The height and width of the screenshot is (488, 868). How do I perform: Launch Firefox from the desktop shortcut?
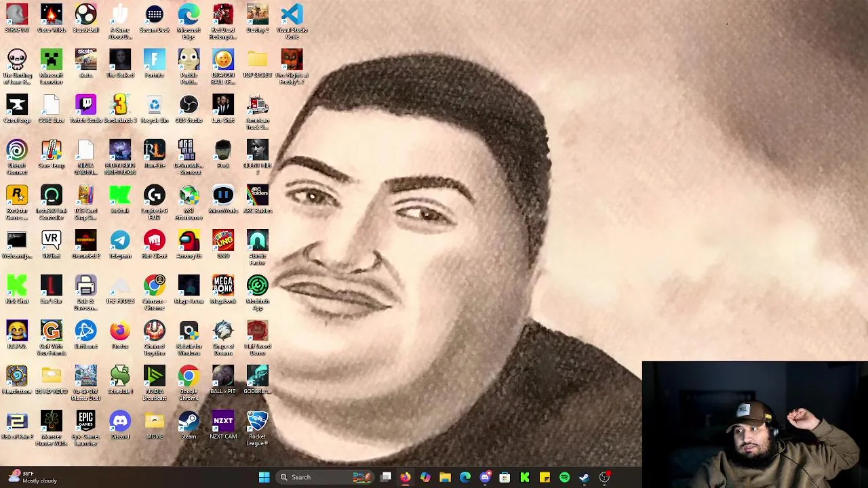pyautogui.click(x=120, y=335)
